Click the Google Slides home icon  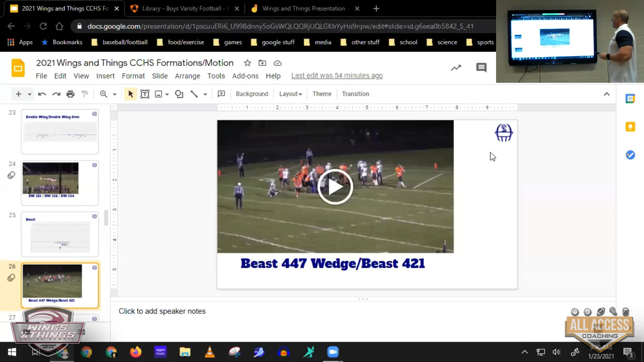(x=18, y=68)
